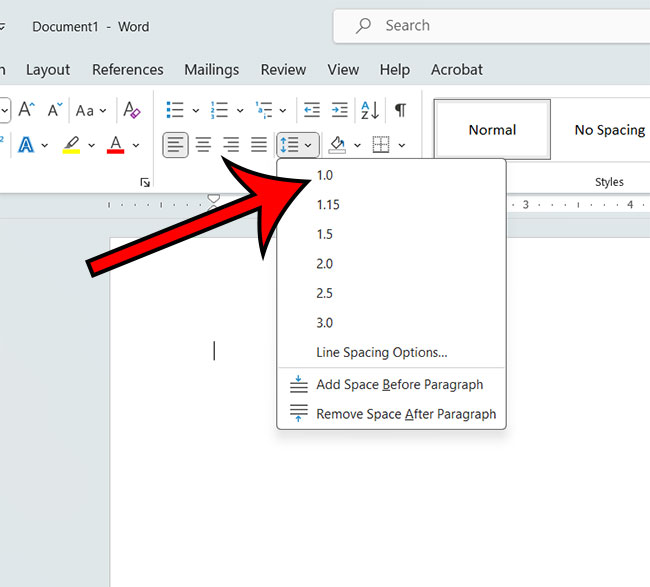Click at the text cursor in document
This screenshot has width=650, height=587.
pyautogui.click(x=214, y=351)
